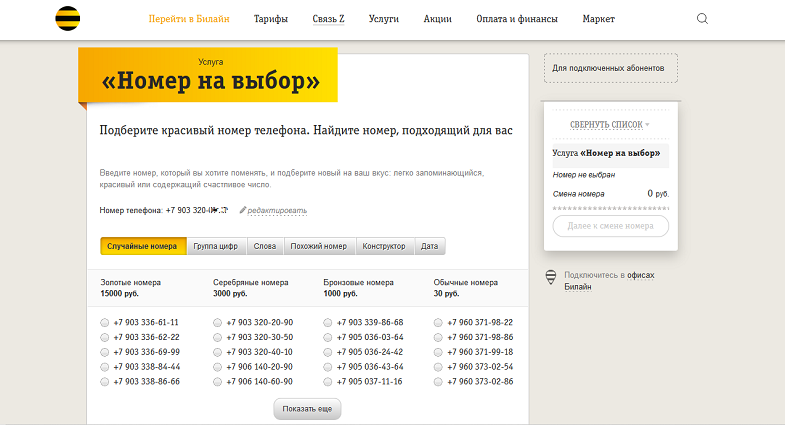Switch to Группа цифр tab
The width and height of the screenshot is (785, 425).
click(x=216, y=246)
